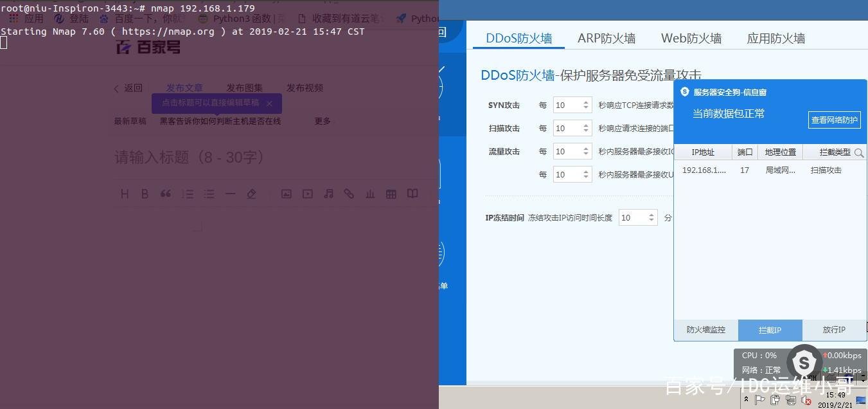
Task: Open the book icon in editor toolbar
Action: click(412, 194)
